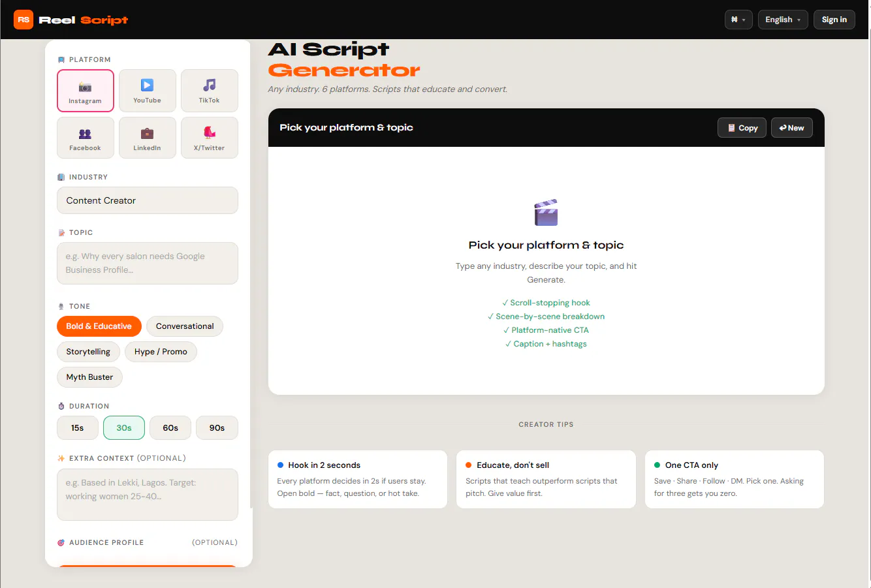Start a New script
Screen dimensions: 871x588
coord(792,128)
